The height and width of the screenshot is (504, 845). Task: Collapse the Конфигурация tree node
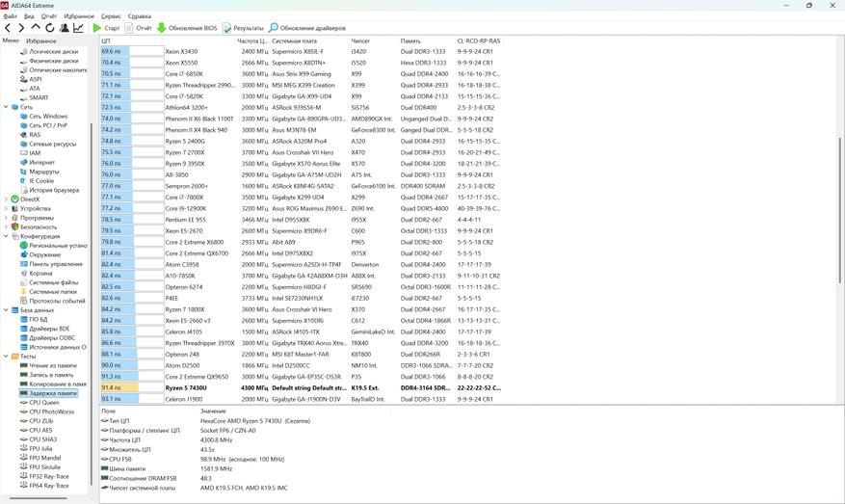click(x=6, y=236)
